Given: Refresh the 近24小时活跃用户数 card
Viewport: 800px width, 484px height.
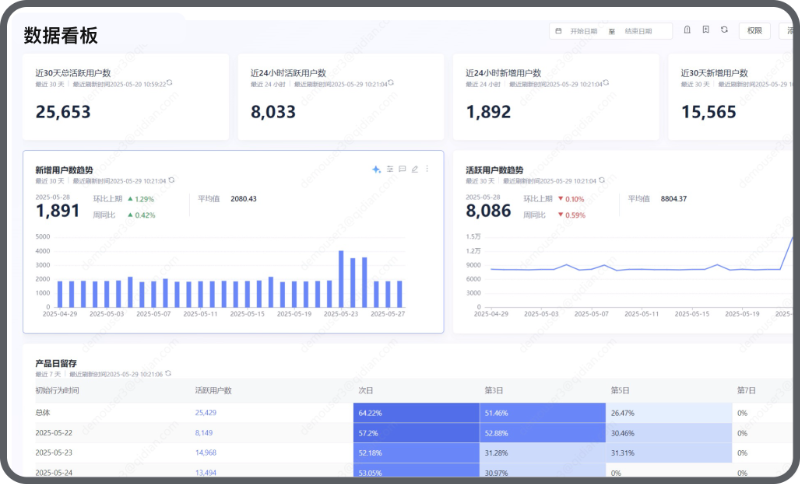Looking at the screenshot, I should click(x=391, y=83).
